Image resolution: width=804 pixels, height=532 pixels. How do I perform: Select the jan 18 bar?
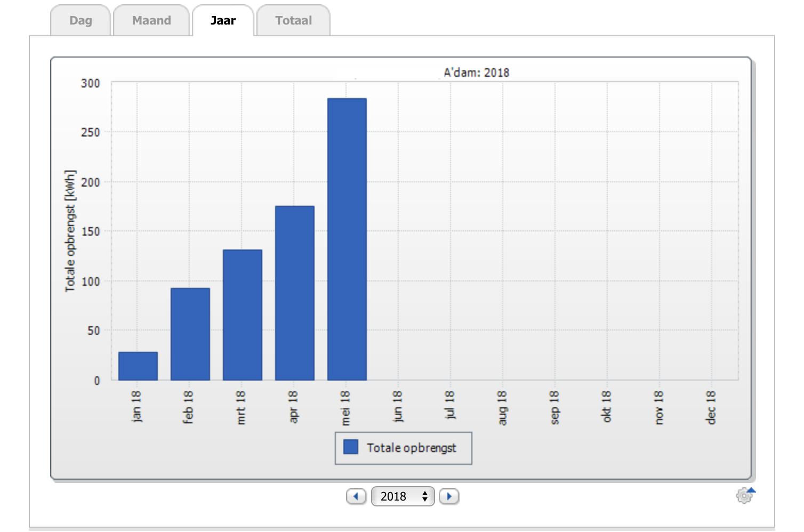tap(138, 366)
